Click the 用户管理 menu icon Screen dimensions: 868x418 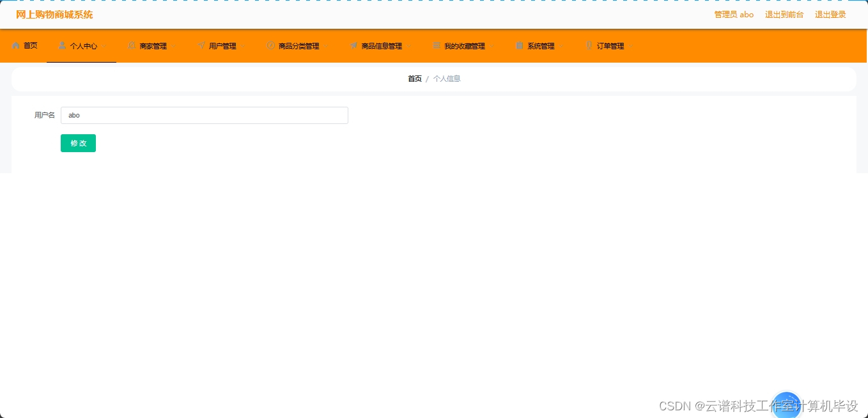201,45
